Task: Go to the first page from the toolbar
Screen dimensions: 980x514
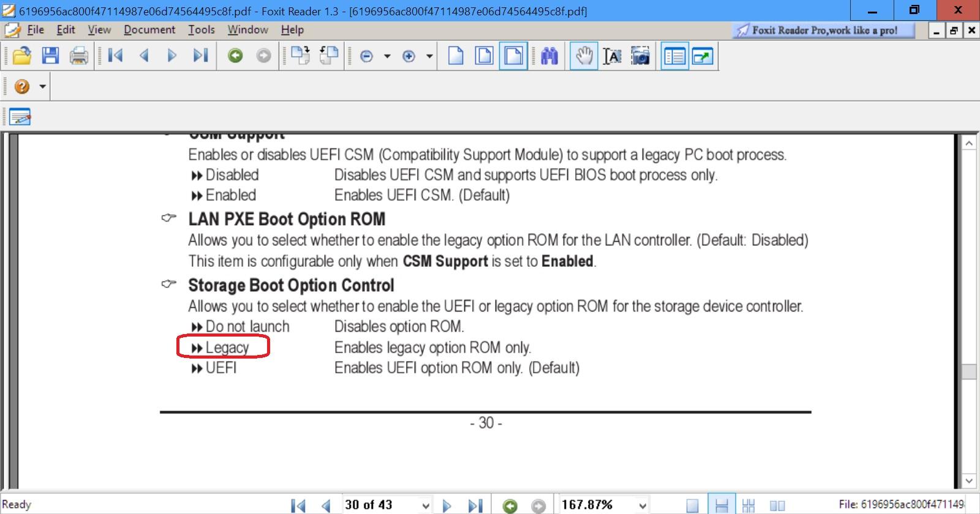Action: 115,56
